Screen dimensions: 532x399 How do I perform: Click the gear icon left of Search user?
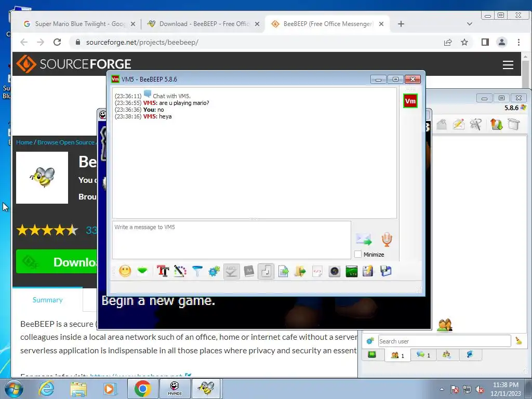(x=370, y=341)
